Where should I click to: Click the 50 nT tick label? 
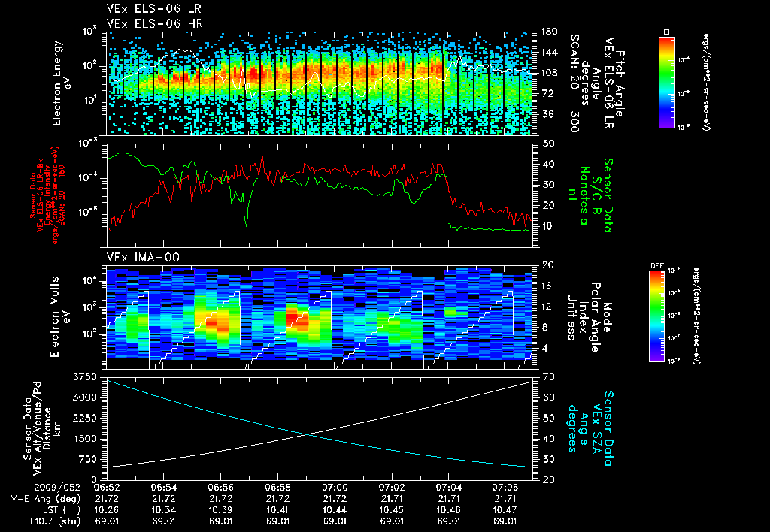pos(548,144)
